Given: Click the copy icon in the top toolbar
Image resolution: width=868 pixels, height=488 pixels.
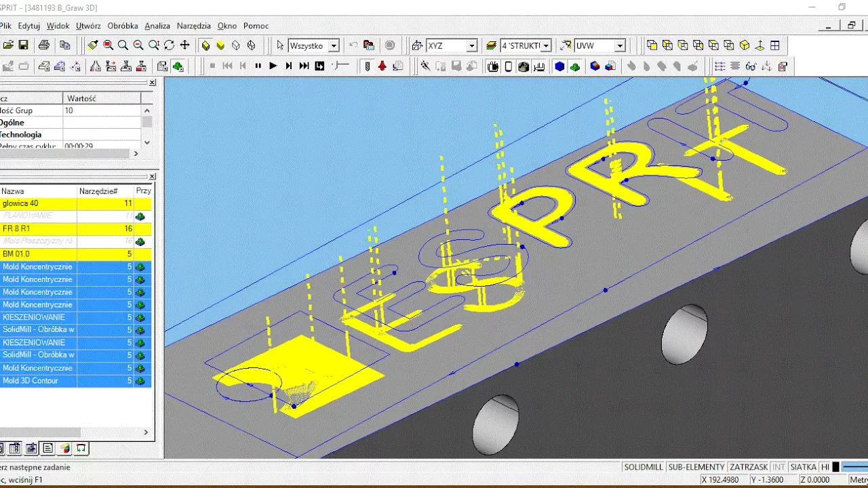Looking at the screenshot, I should point(65,45).
